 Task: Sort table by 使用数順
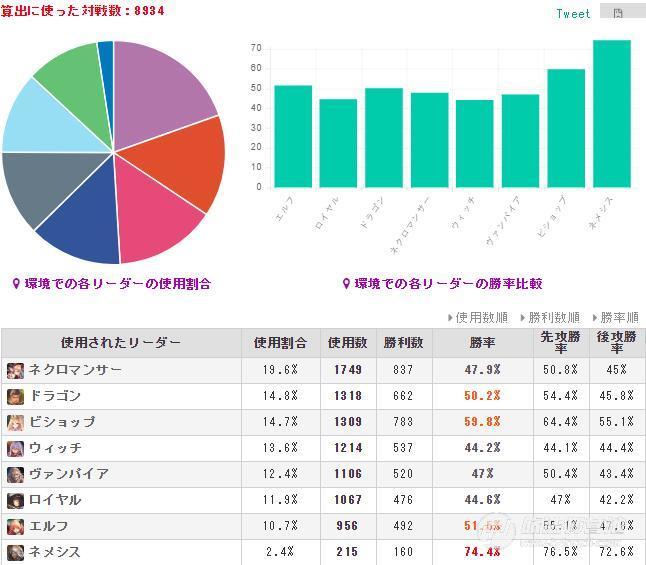(x=478, y=317)
